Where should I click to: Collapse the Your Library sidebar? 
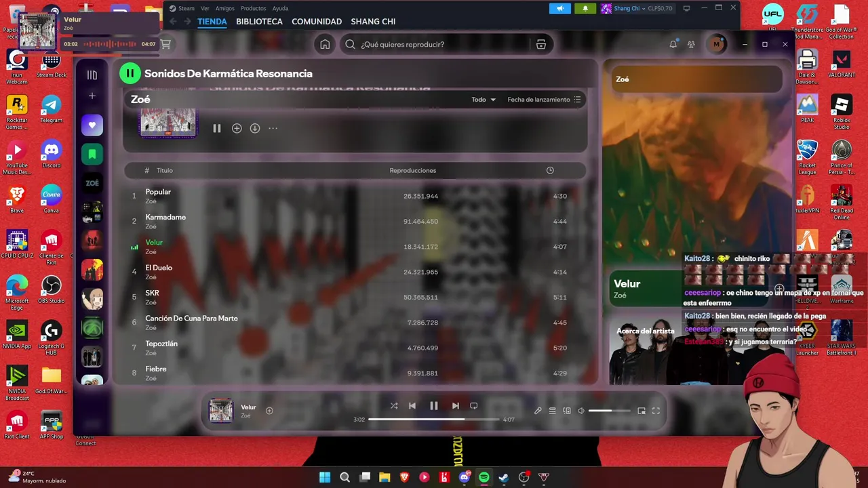[x=92, y=75]
